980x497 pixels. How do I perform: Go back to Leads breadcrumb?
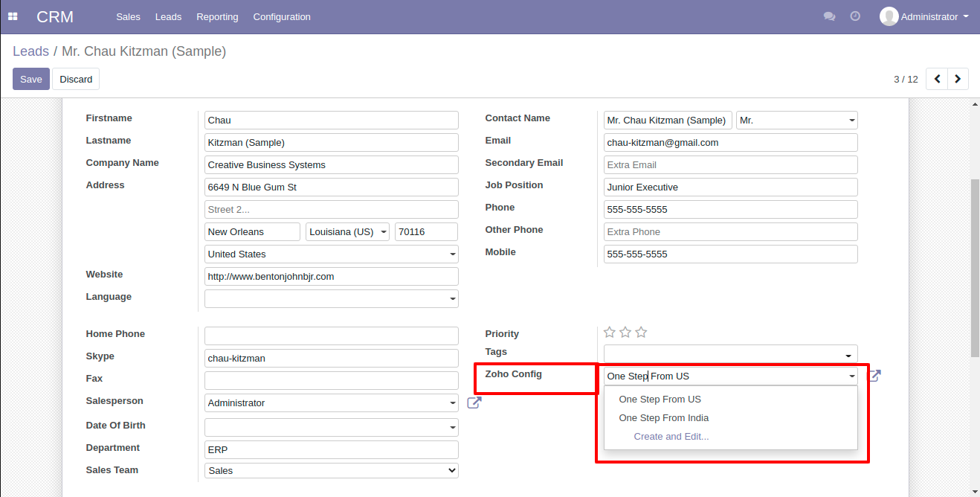pos(30,51)
